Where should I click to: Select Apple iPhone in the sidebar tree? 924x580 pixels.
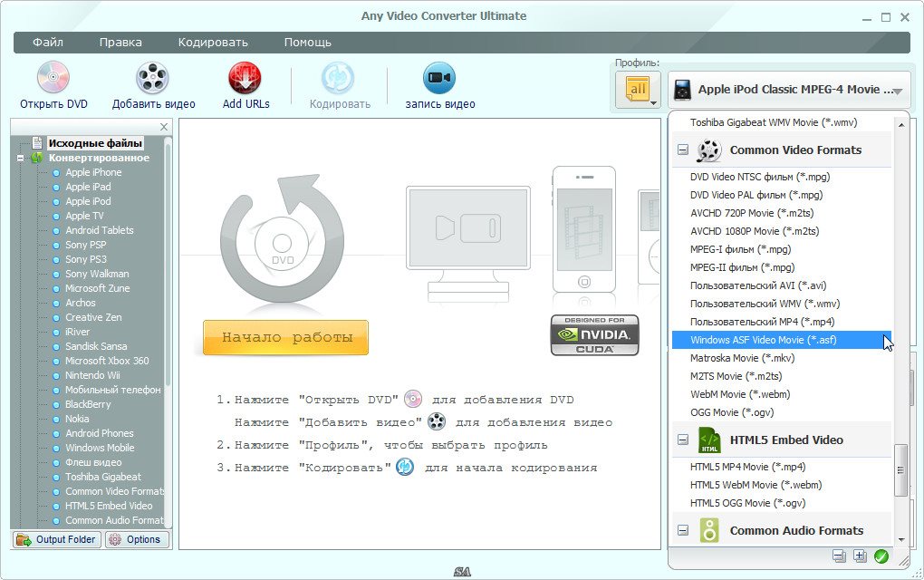point(93,172)
